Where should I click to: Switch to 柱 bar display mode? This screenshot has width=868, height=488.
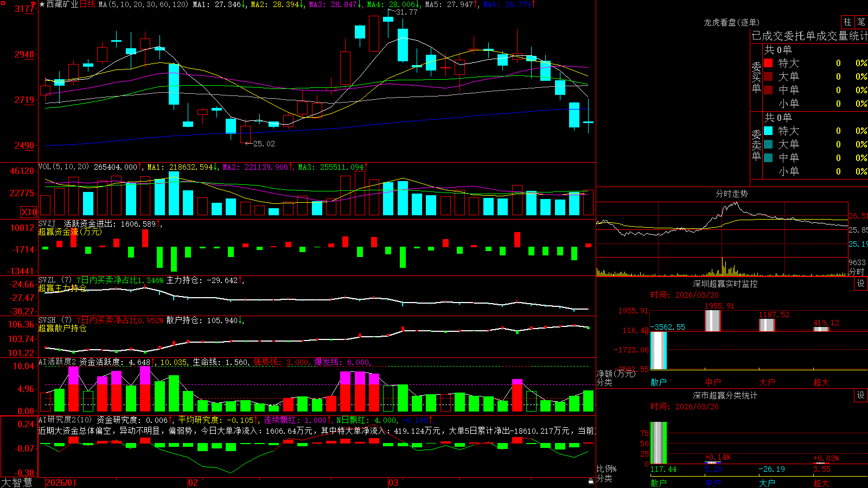click(x=847, y=22)
